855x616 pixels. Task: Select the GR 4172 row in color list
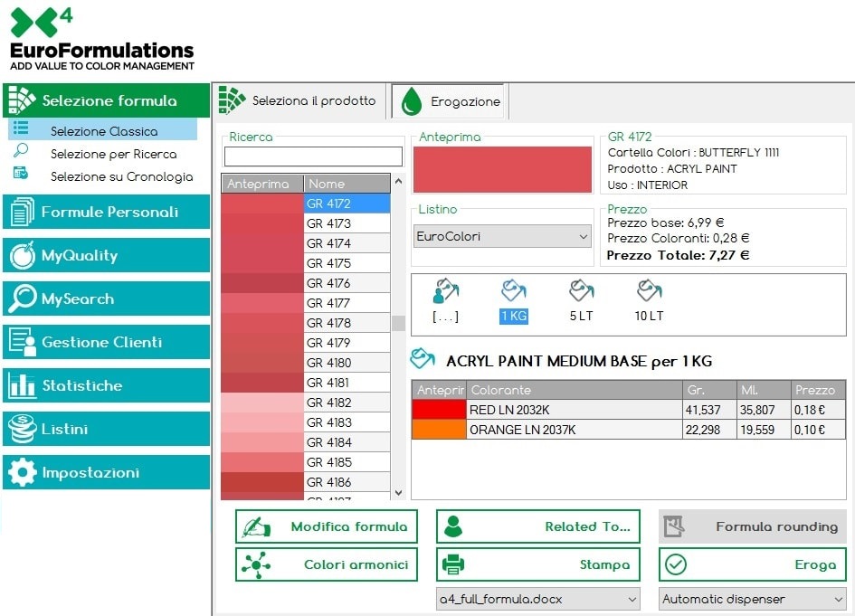tap(306, 204)
